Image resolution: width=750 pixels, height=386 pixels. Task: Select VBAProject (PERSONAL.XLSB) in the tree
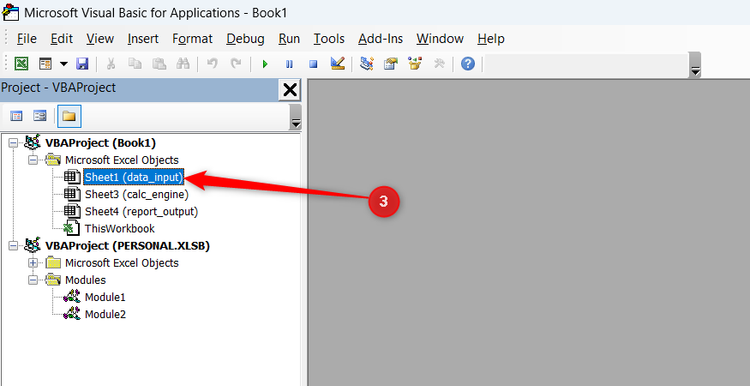click(127, 245)
